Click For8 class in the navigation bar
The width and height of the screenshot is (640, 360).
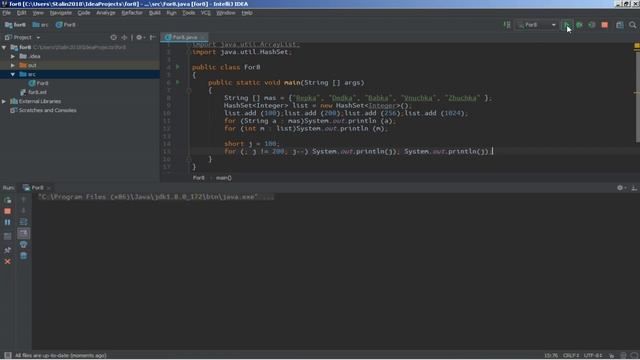click(66, 25)
